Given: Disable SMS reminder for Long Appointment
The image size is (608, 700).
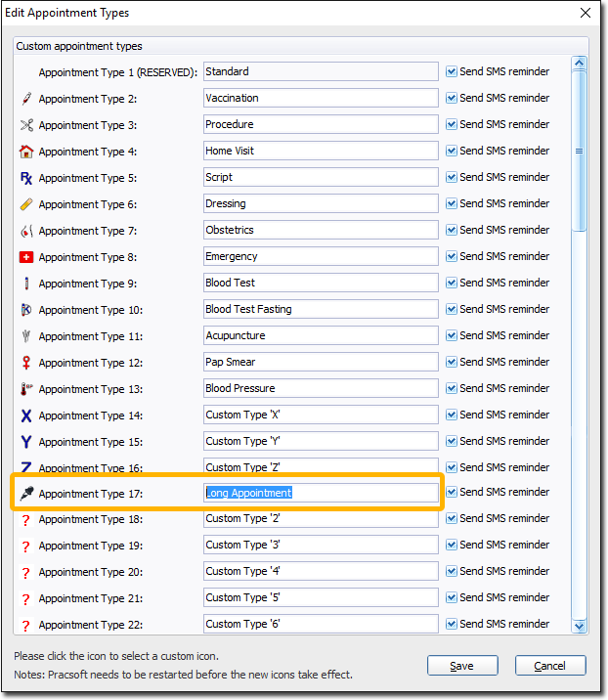Looking at the screenshot, I should pyautogui.click(x=452, y=493).
